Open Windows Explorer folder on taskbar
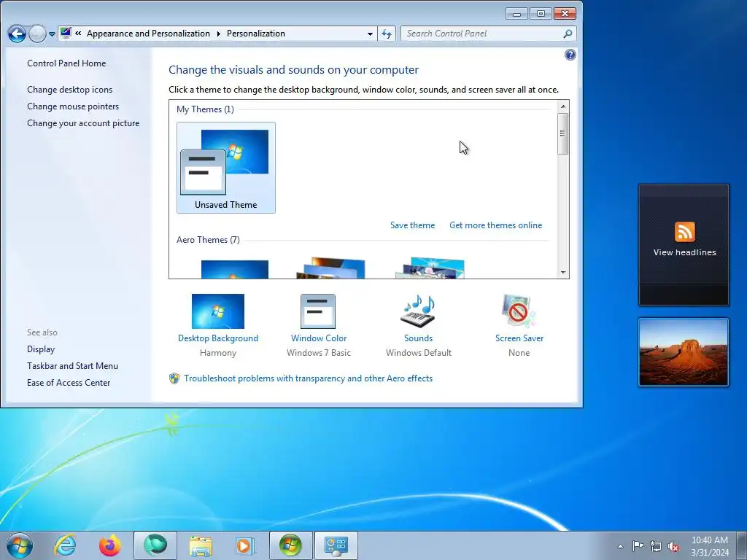 click(201, 545)
